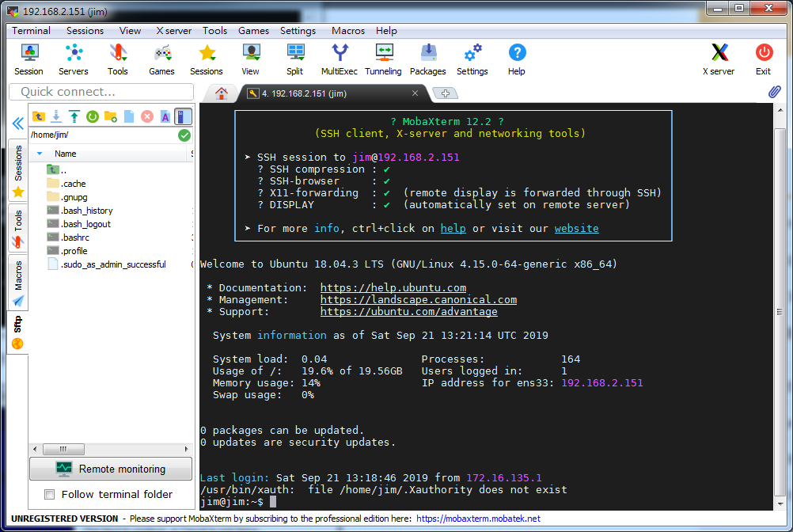The image size is (793, 532).
Task: Click the rename A icon in SFTP toolbar
Action: coord(165,116)
